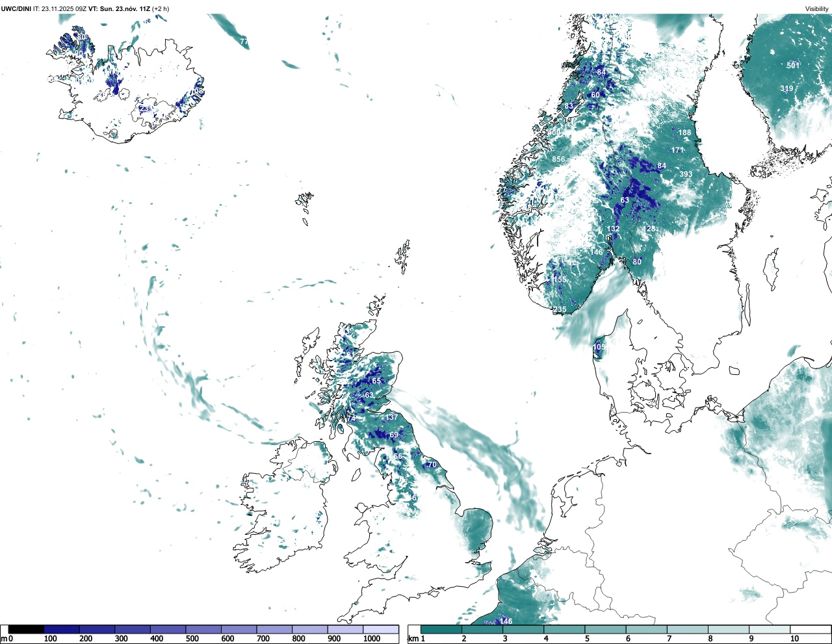This screenshot has height=644, width=832.
Task: Click the '319' visibility value in Finland
Action: (786, 89)
